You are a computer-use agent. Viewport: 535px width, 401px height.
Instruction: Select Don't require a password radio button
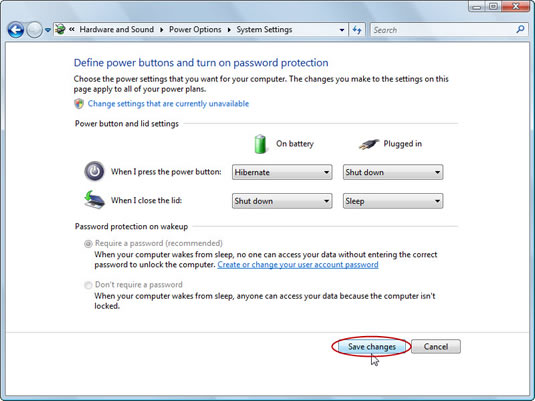coord(88,285)
